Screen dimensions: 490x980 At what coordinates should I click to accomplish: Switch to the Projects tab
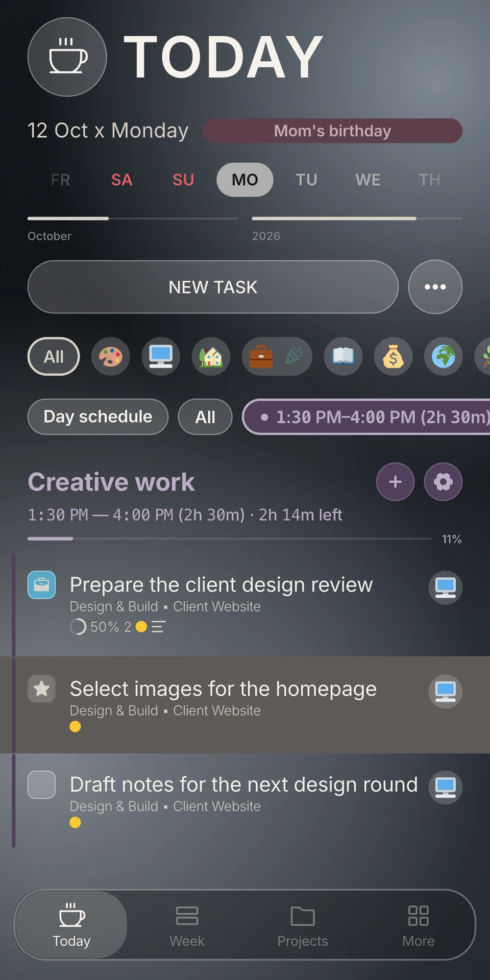click(303, 925)
